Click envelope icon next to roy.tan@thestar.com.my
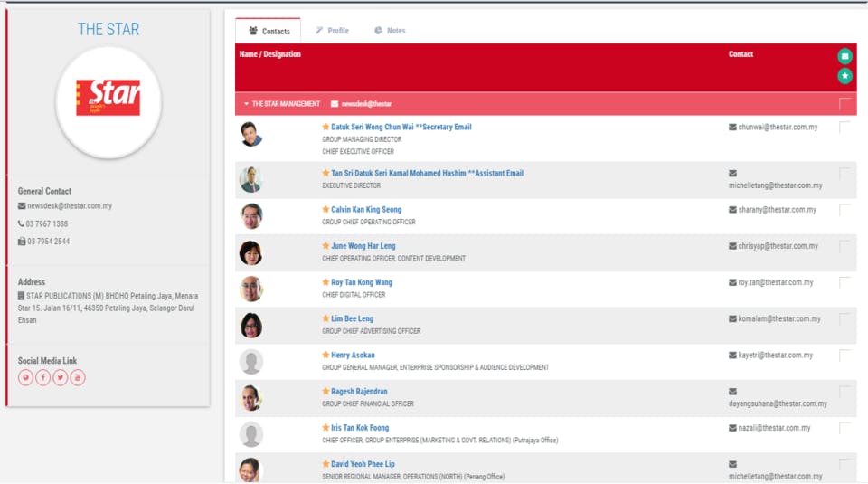Viewport: 868px width, 484px height. (732, 282)
